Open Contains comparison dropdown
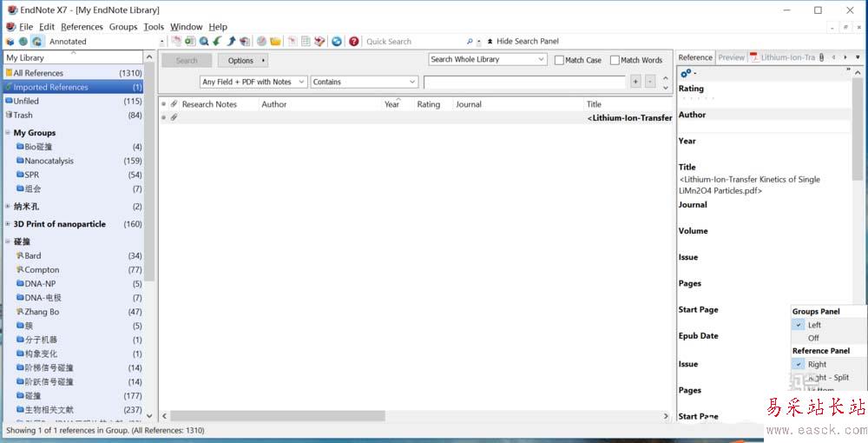 pyautogui.click(x=364, y=82)
